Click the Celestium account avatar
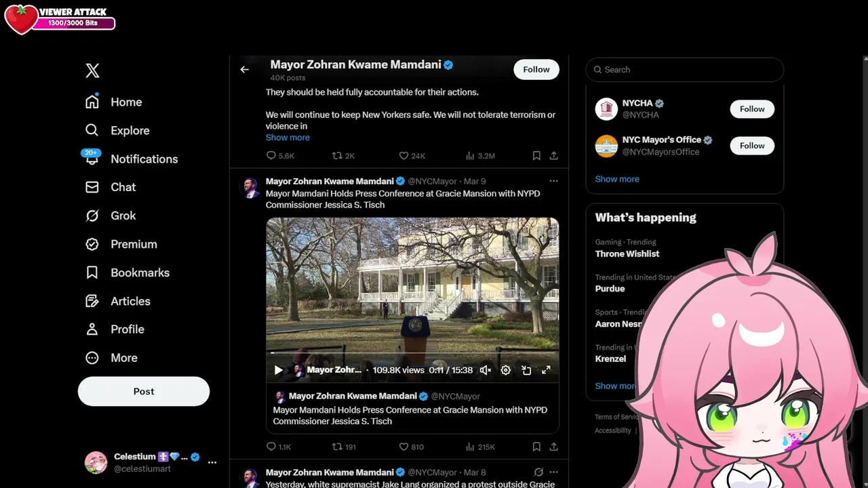The image size is (868, 488). click(96, 462)
